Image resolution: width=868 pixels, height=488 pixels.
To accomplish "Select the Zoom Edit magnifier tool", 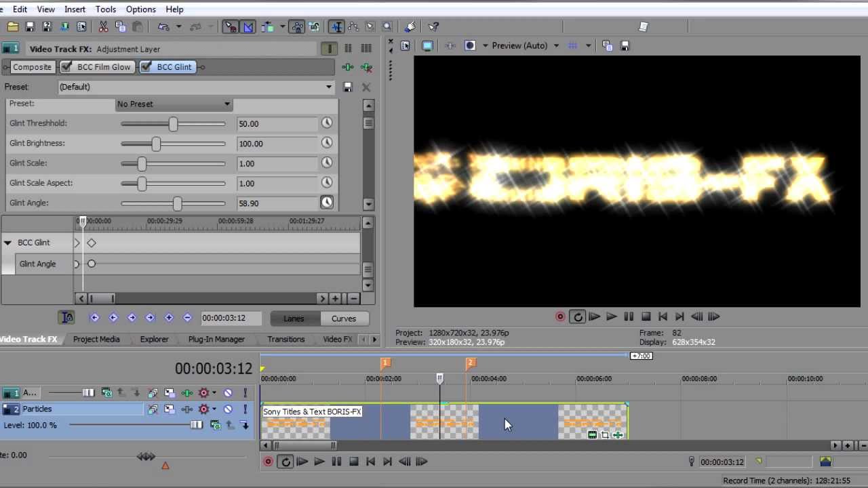I will (x=387, y=27).
